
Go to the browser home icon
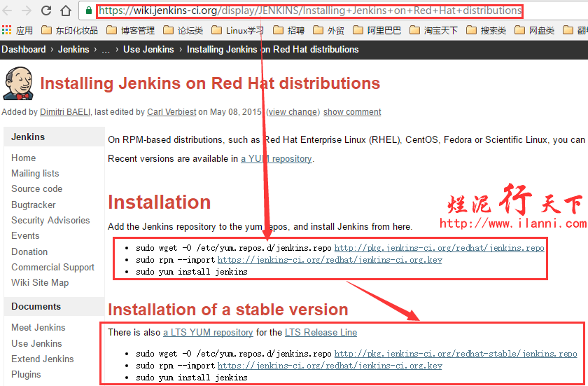click(66, 11)
